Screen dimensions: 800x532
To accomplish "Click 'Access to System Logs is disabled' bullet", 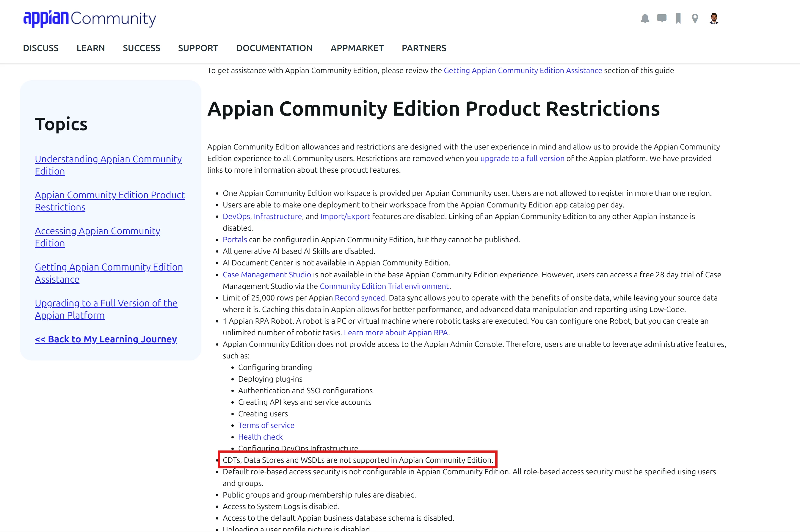I will tap(281, 506).
